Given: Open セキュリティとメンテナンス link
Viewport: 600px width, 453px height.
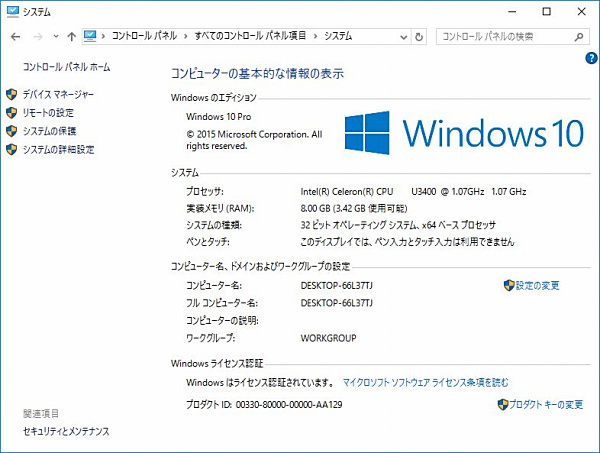Looking at the screenshot, I should coord(66,432).
